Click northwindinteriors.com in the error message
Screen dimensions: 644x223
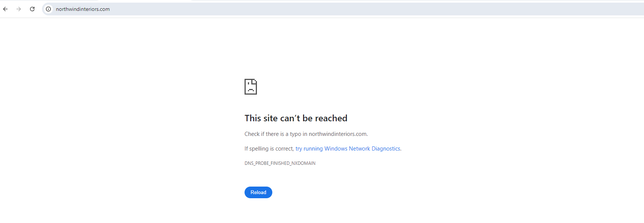tap(338, 134)
